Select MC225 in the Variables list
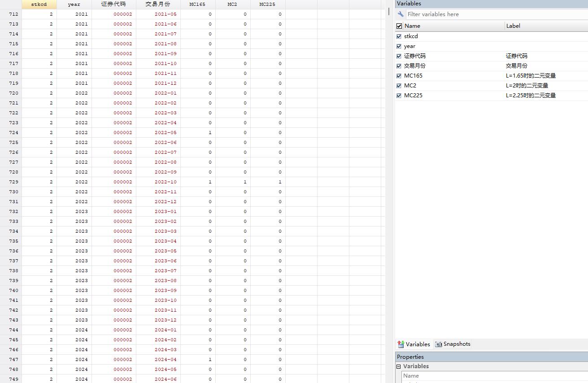 pos(413,96)
